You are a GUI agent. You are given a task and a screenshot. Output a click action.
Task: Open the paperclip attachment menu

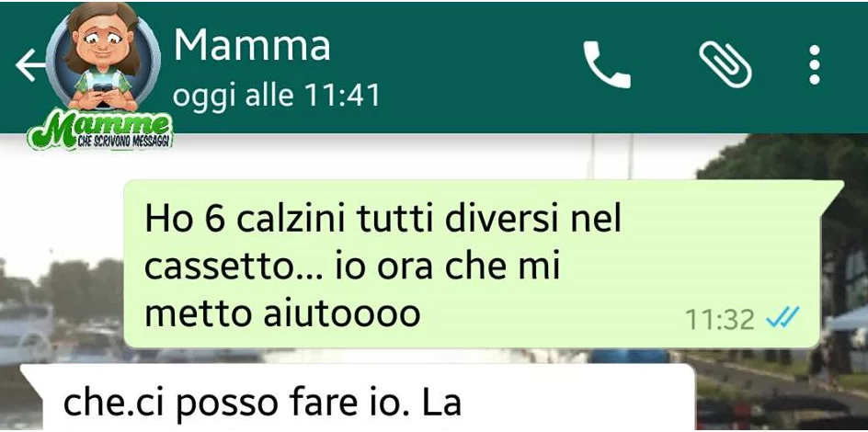725,64
